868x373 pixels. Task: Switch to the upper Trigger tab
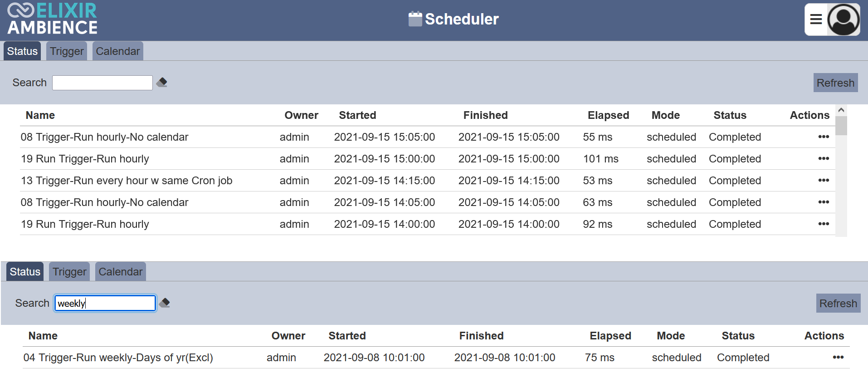click(x=67, y=51)
